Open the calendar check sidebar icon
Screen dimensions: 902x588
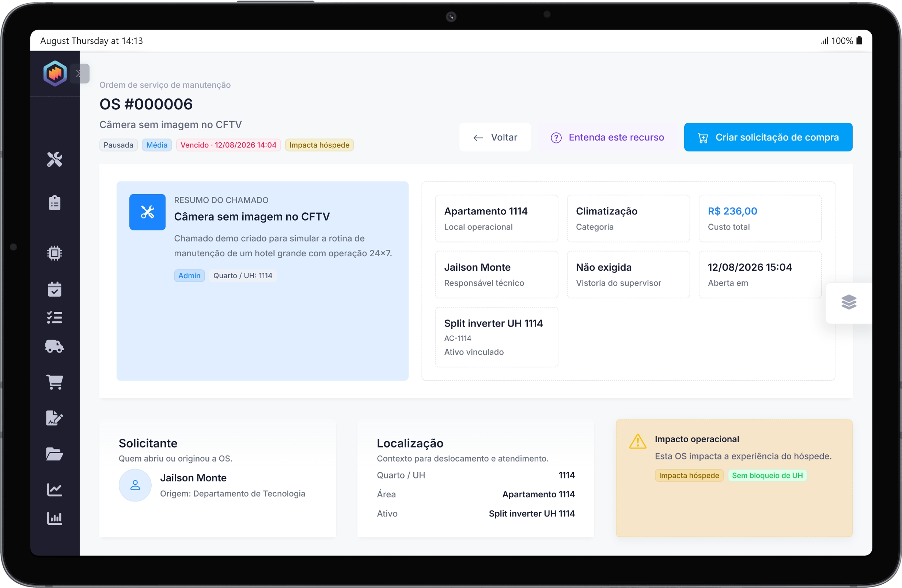54,289
